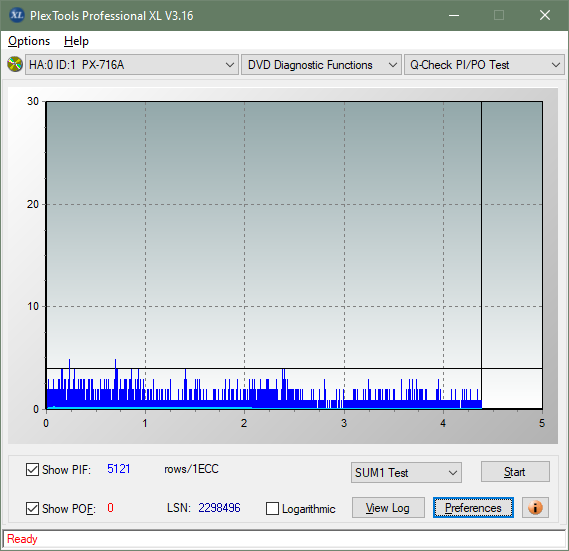
Task: Enable the Logarithmic checkbox
Action: (x=272, y=509)
